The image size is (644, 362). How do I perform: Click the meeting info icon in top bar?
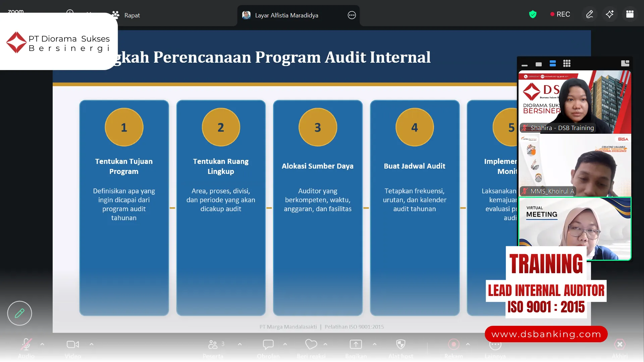70,12
